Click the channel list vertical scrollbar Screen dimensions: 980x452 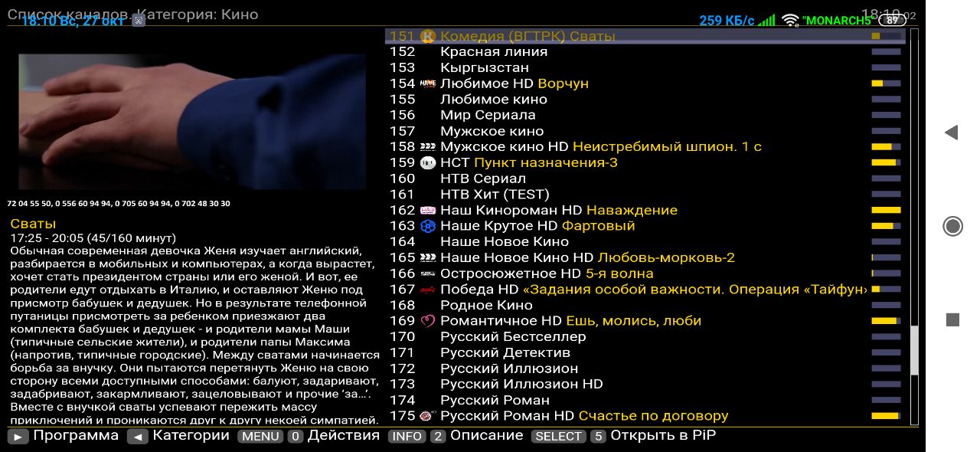click(x=913, y=228)
